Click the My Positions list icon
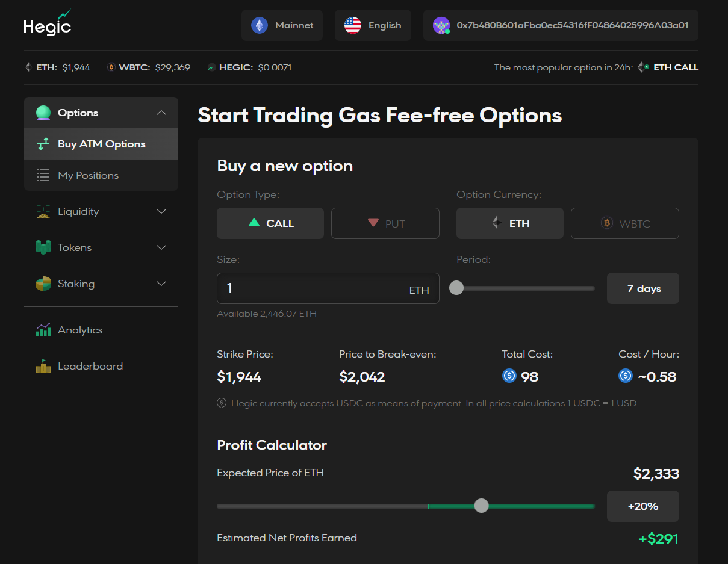The image size is (728, 564). 43,175
